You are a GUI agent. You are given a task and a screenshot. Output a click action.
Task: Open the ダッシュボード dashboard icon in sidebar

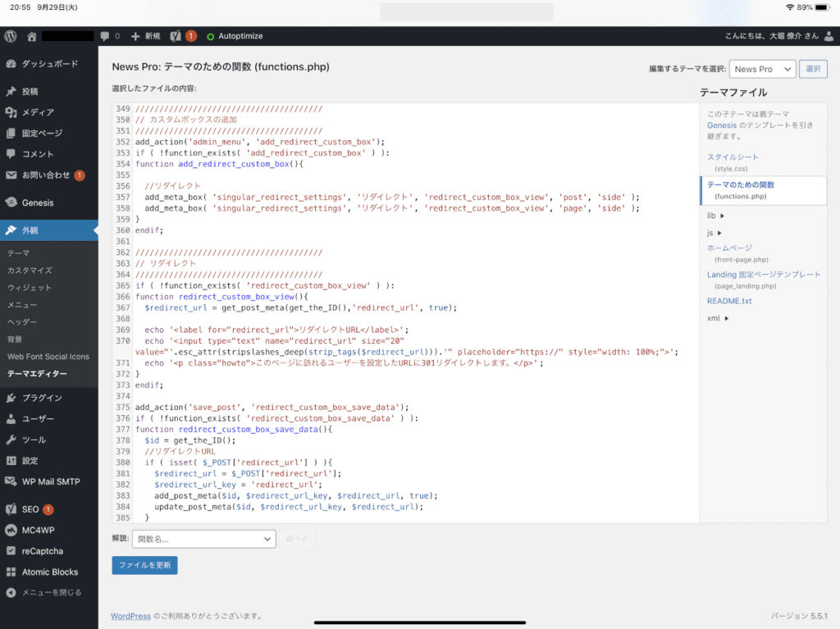(11, 63)
